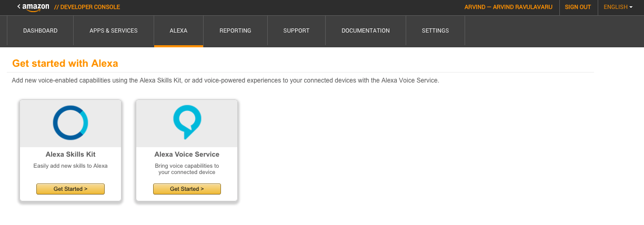Click the Alexa Skills Kit ring icon
The image size is (644, 225).
pos(71,122)
